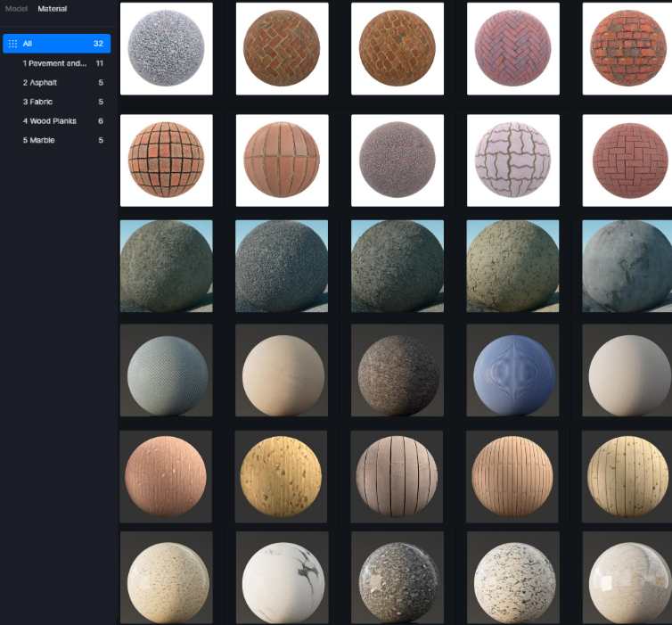Select the first dark asphalt sphere
This screenshot has height=625, width=672.
tap(167, 267)
